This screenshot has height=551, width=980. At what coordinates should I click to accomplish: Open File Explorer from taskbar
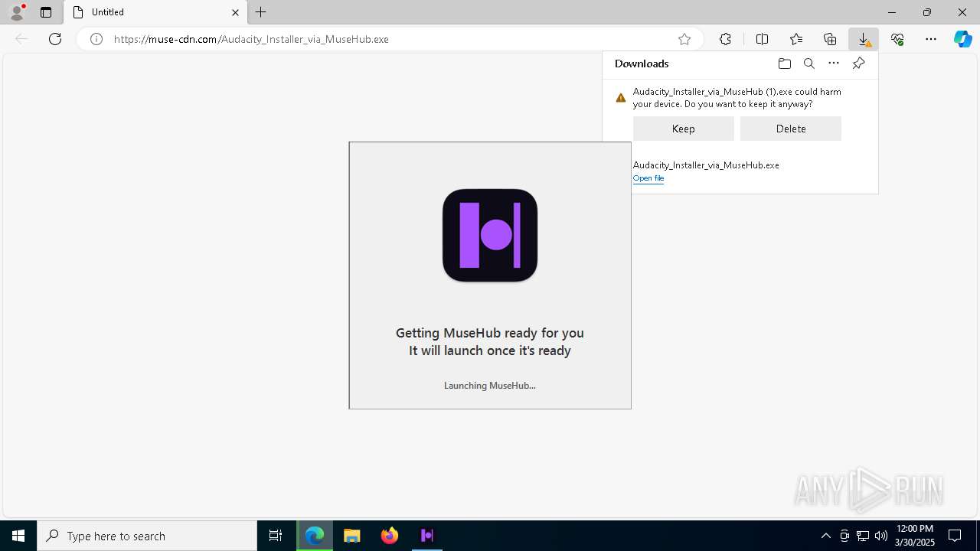(x=352, y=536)
